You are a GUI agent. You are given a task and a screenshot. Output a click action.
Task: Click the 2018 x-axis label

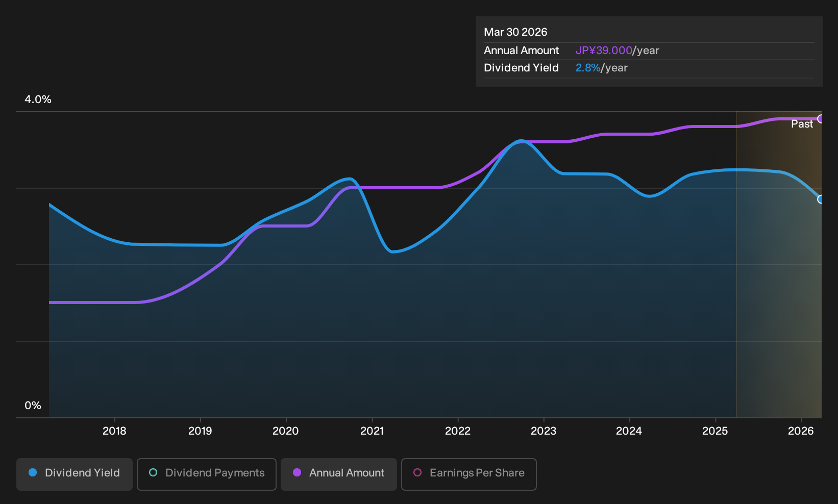click(x=114, y=431)
